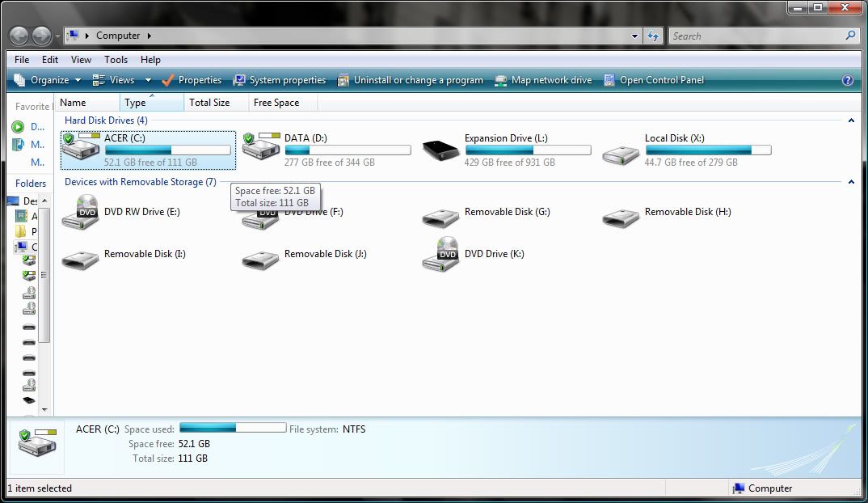Click '429 GB free of 931 GB' text
Screen dimensions: 868x503
coord(510,163)
